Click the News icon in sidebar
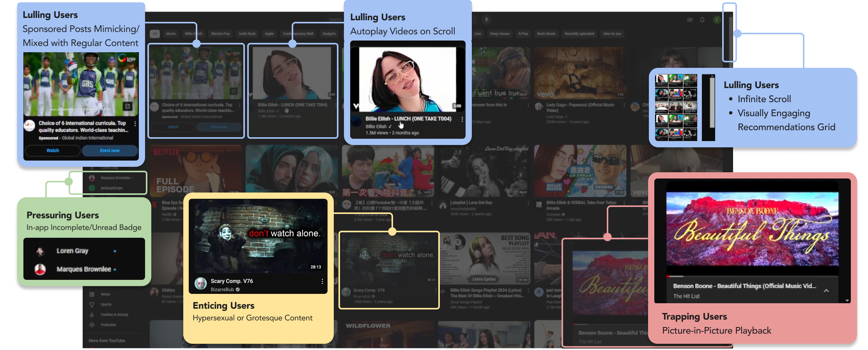This screenshot has width=868, height=350. tap(92, 294)
